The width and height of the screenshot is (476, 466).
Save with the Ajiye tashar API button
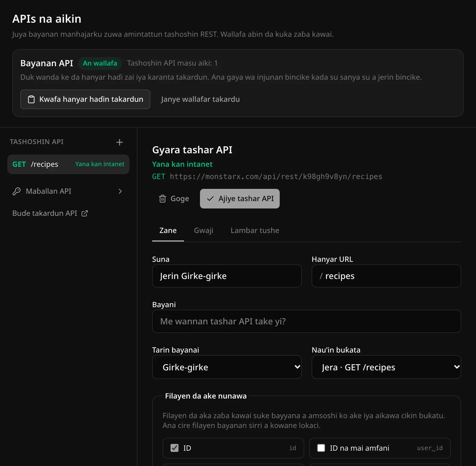coord(240,199)
